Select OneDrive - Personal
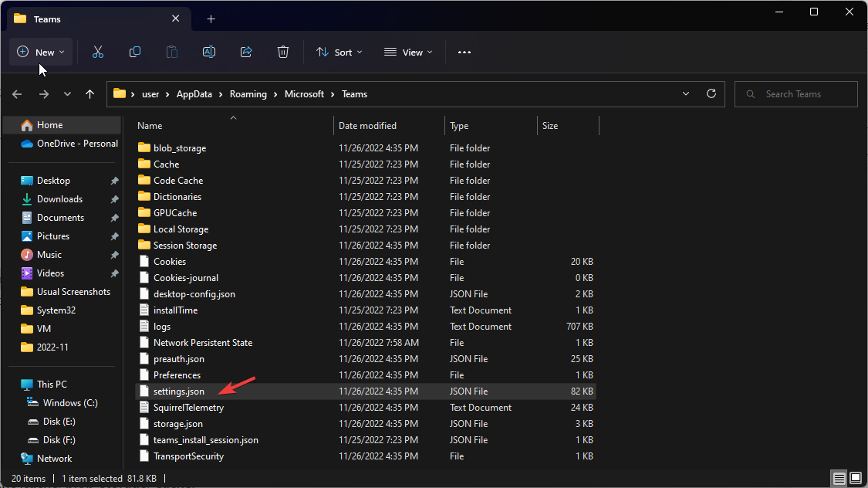Viewport: 868px width, 488px height. 77,144
